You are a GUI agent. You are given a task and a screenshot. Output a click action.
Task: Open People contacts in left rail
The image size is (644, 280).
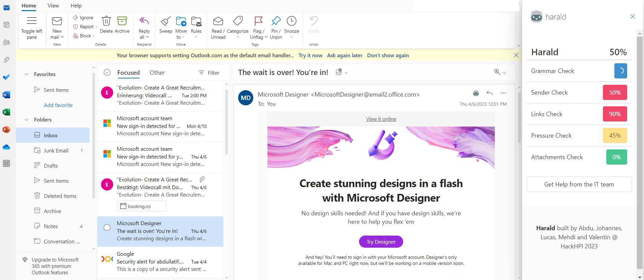pos(6,42)
